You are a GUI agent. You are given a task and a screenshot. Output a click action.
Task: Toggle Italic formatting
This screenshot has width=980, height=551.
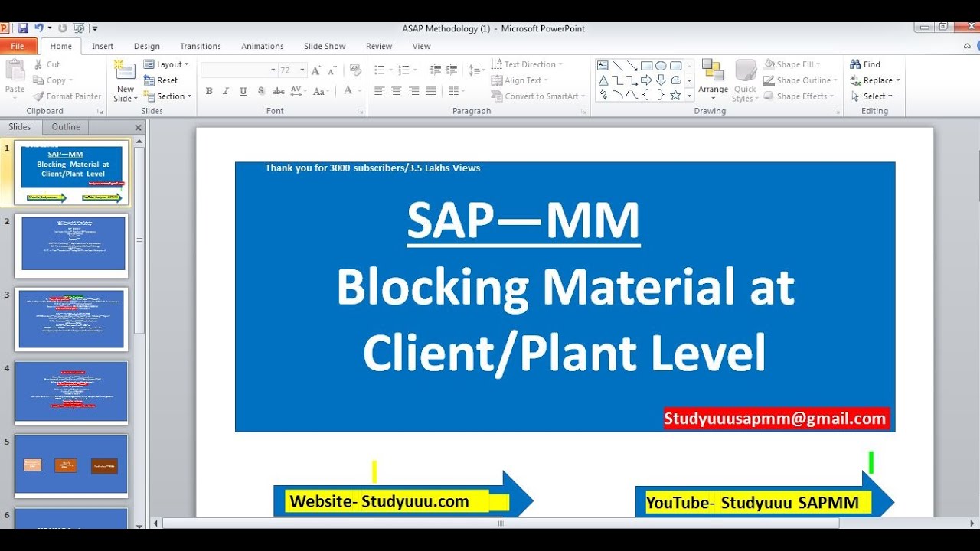coord(226,91)
